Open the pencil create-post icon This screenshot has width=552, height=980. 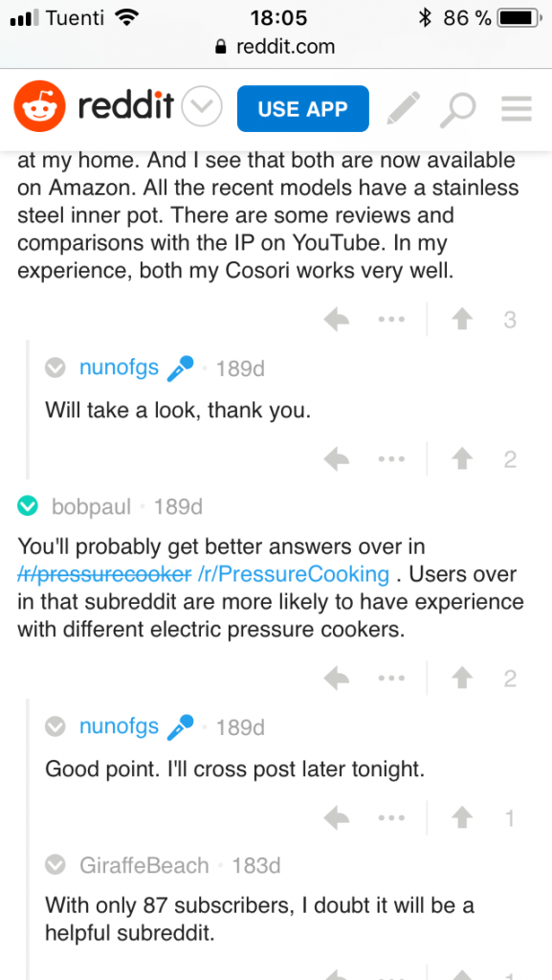(x=404, y=108)
